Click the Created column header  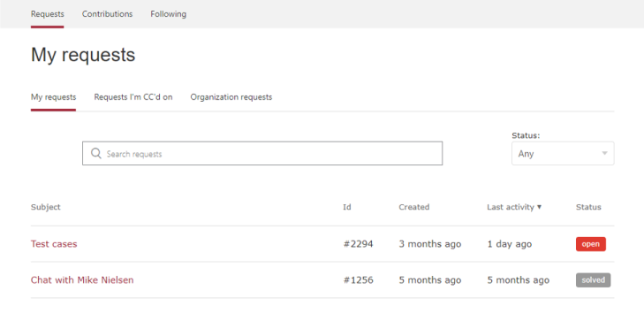pos(414,207)
